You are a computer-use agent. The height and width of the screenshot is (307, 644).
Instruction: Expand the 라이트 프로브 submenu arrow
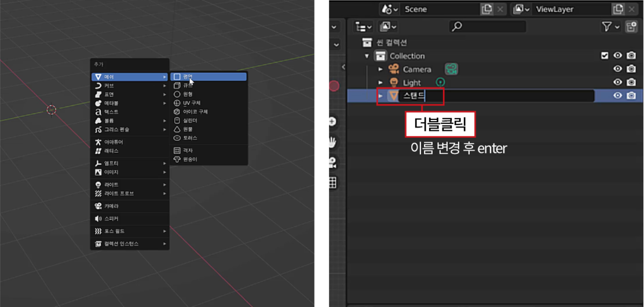[x=164, y=193]
